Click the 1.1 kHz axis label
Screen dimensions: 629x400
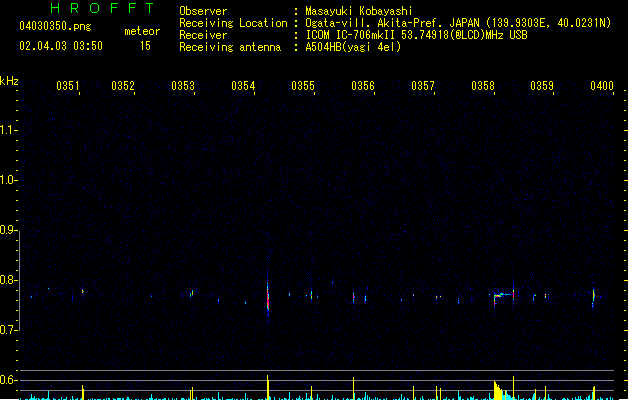8,130
